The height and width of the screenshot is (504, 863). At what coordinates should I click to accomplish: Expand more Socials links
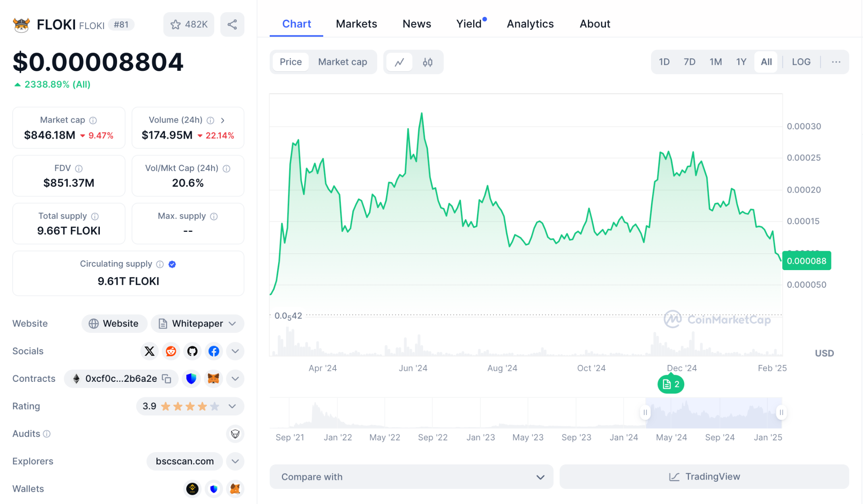(235, 351)
